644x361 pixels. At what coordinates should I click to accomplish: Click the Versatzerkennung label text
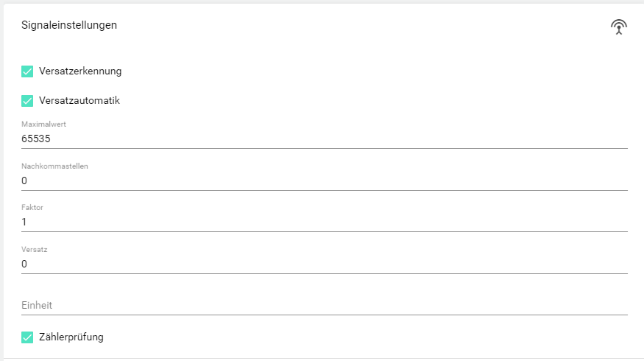[80, 71]
